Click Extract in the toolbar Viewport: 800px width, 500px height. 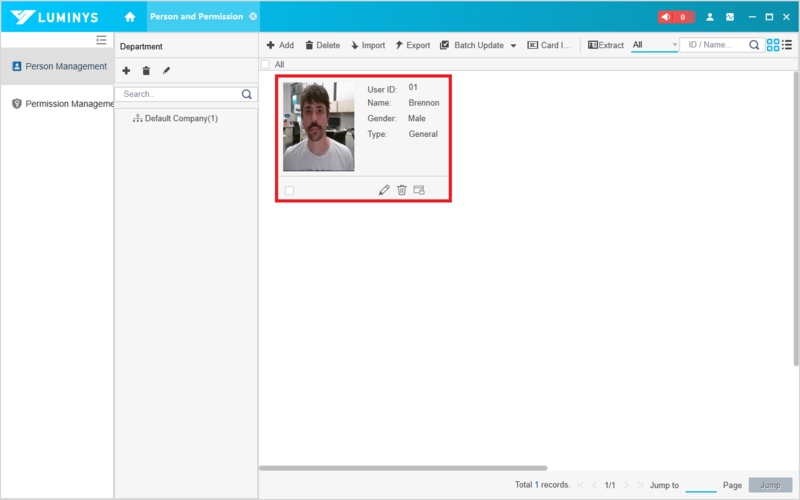(x=606, y=45)
